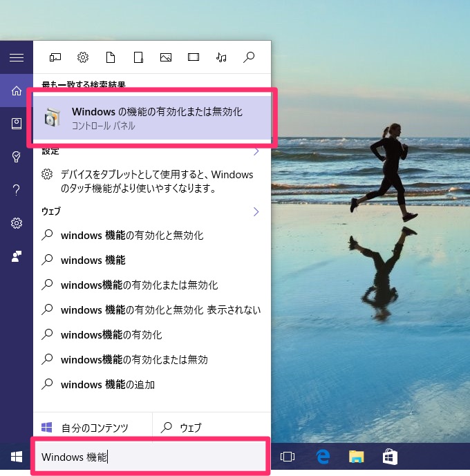This screenshot has width=470, height=476.
Task: Expand the ウェブ section chevron
Action: pyautogui.click(x=256, y=211)
